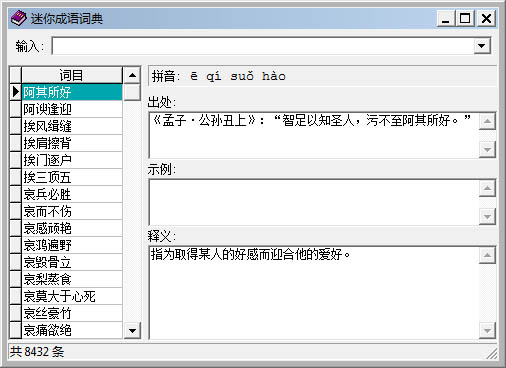This screenshot has width=506, height=368.
Task: Click the 示例 box scroll-up arrow
Action: [487, 188]
